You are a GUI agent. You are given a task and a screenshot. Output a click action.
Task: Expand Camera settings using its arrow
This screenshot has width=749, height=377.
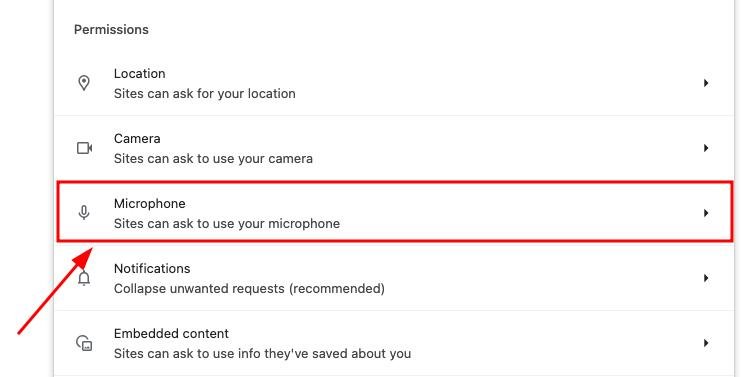[706, 148]
